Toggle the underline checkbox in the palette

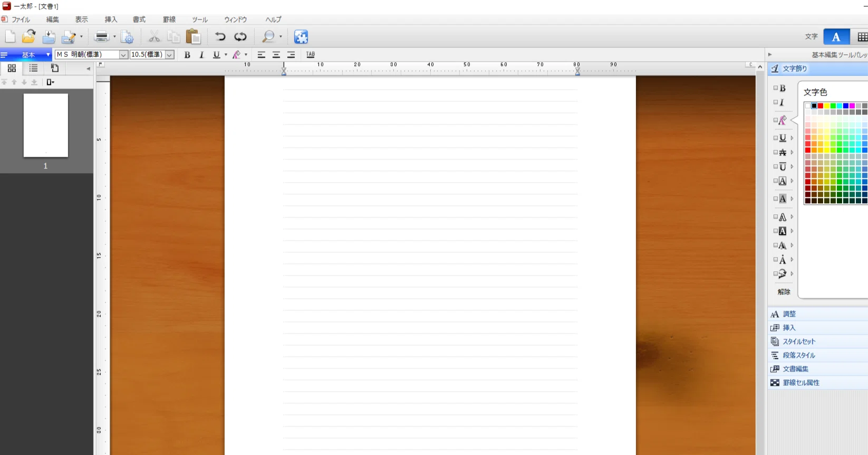coord(776,138)
